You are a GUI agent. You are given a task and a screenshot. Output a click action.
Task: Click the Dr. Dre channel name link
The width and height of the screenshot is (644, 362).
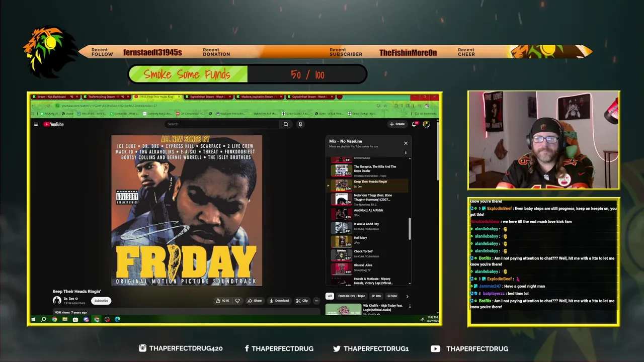click(69, 299)
